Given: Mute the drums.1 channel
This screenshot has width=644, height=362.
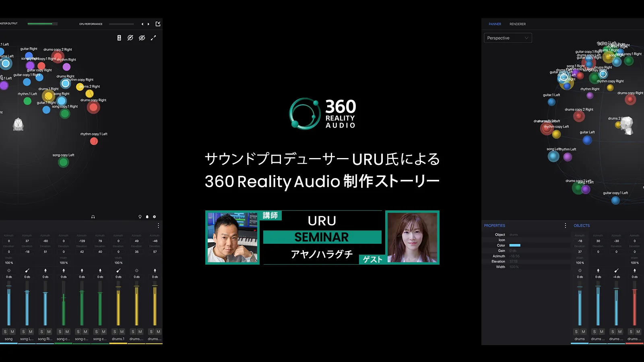Looking at the screenshot, I should tap(122, 332).
